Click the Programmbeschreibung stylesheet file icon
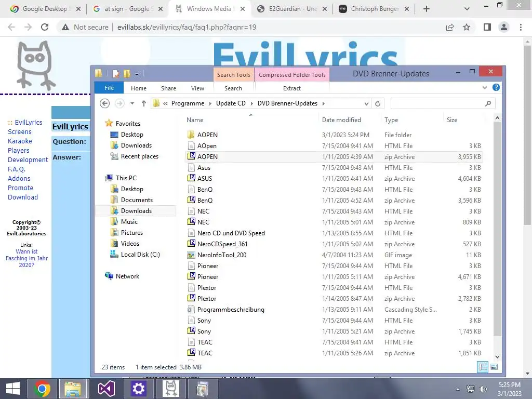 click(191, 310)
